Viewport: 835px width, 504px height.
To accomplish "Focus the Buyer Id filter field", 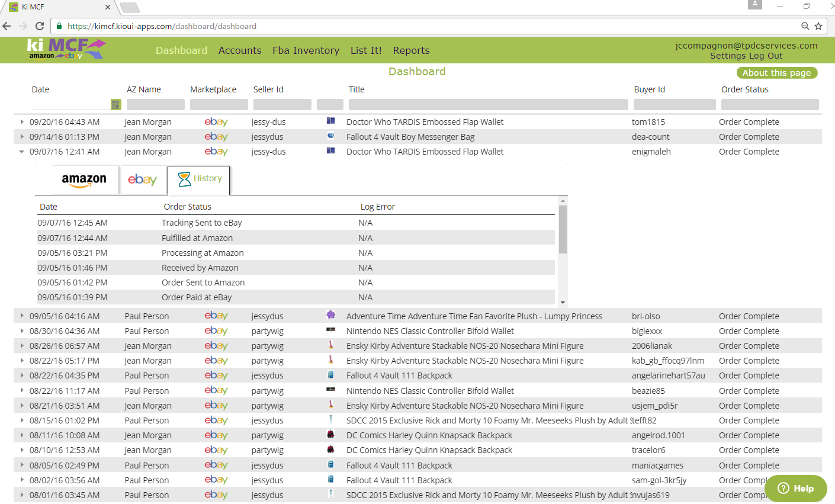I will [x=675, y=105].
